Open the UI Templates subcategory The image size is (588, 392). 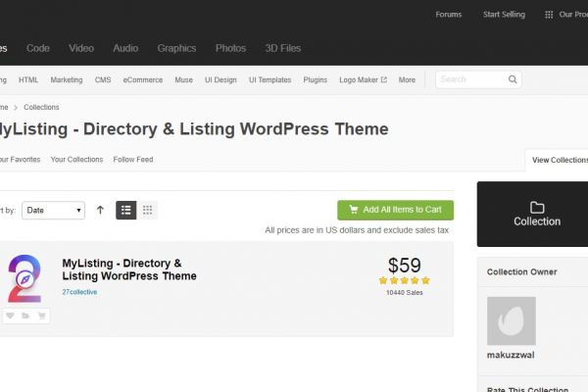[x=270, y=80]
